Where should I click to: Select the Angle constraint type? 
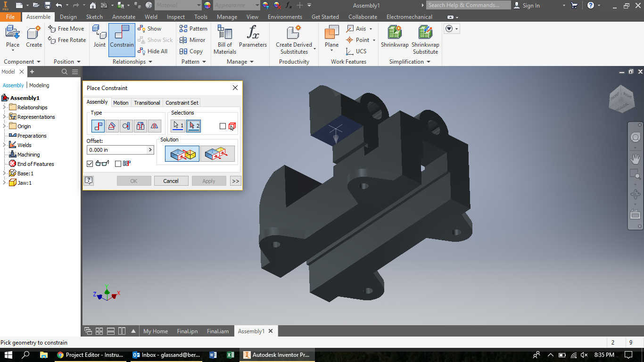click(112, 126)
